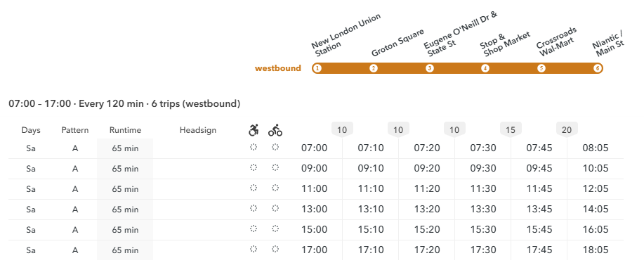Screen dimensions: 644x270
Task: Toggle wheelchair option for the 07:00 trip
Action: coord(254,147)
